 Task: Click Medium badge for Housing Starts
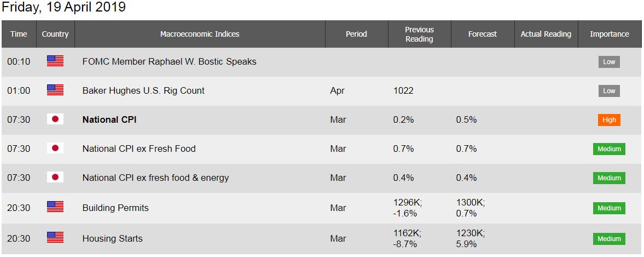point(609,238)
